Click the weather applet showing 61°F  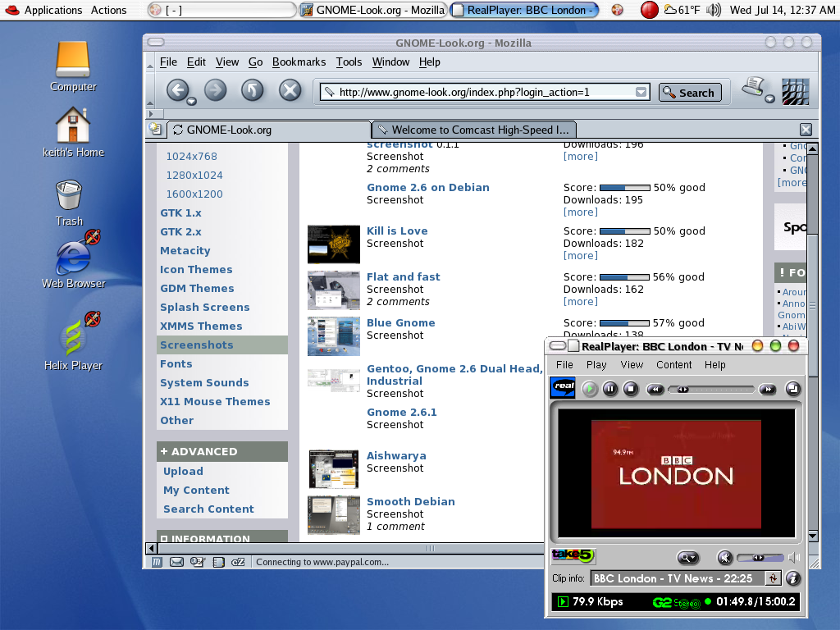tap(682, 10)
